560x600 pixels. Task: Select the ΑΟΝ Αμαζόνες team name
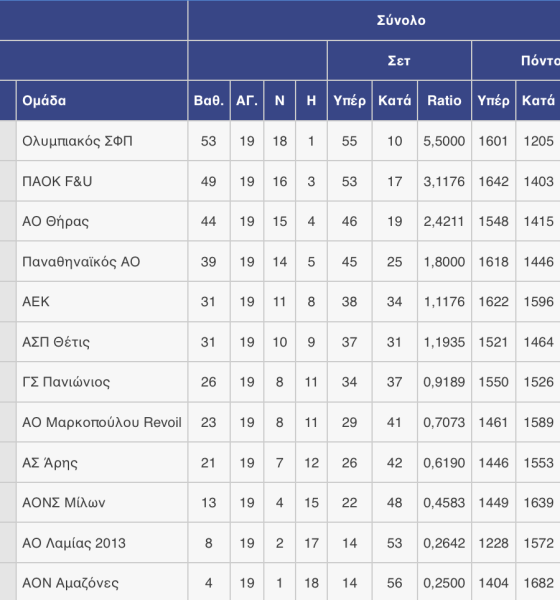click(x=70, y=583)
